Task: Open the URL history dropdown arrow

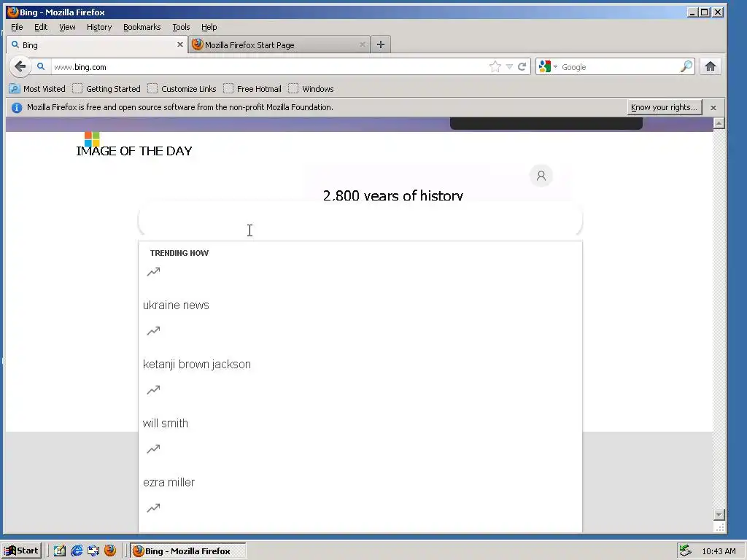Action: pos(509,67)
